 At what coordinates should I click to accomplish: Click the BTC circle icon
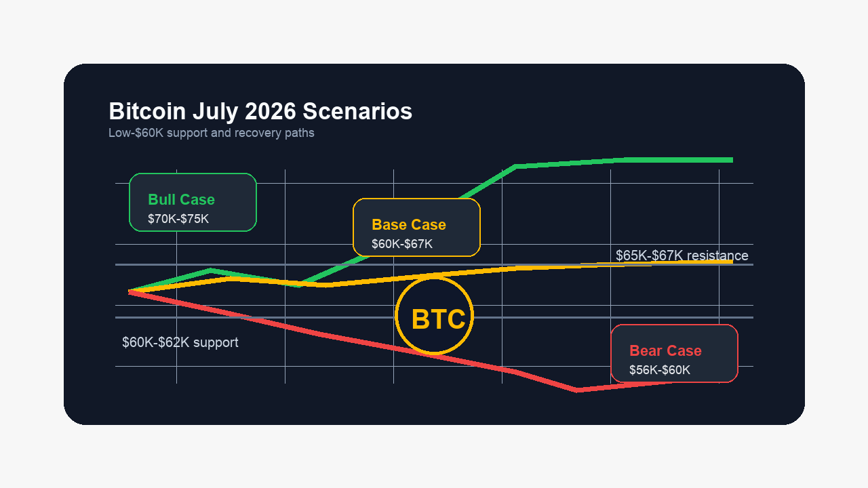click(434, 315)
